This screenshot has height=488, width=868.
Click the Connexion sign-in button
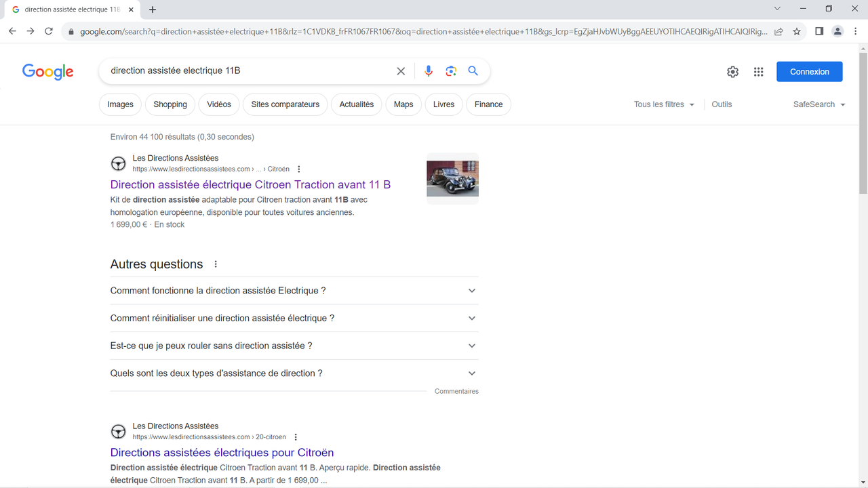tap(810, 72)
